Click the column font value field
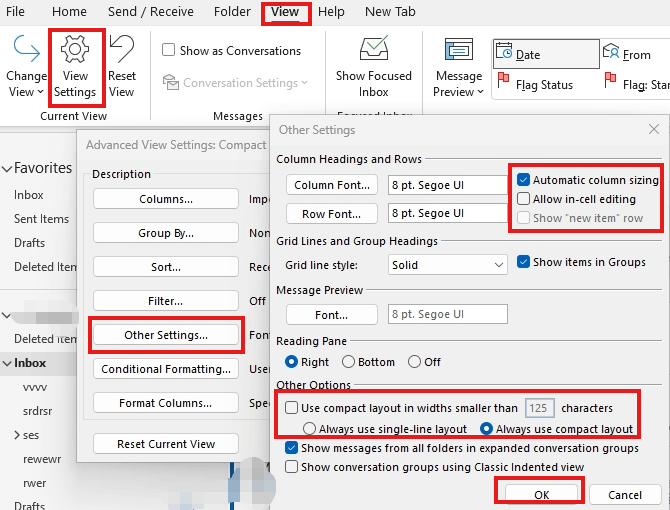 [448, 185]
